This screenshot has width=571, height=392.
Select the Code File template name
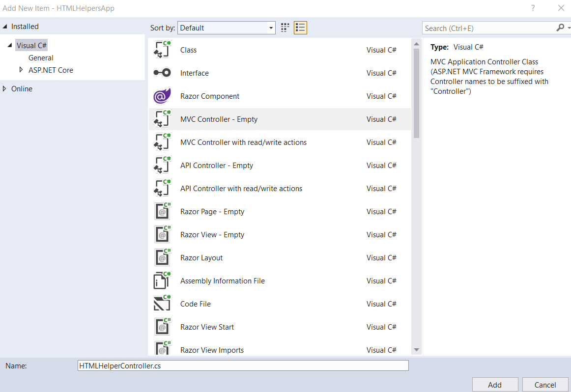[196, 304]
